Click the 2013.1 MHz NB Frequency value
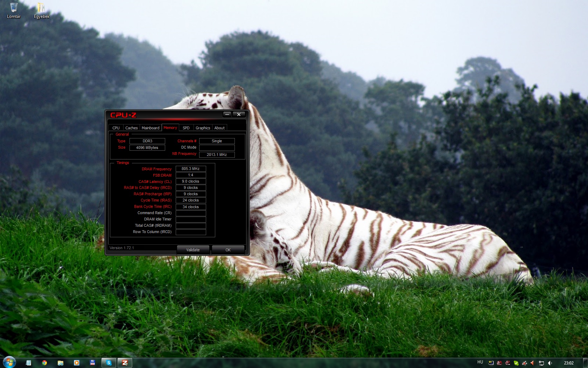 click(217, 155)
